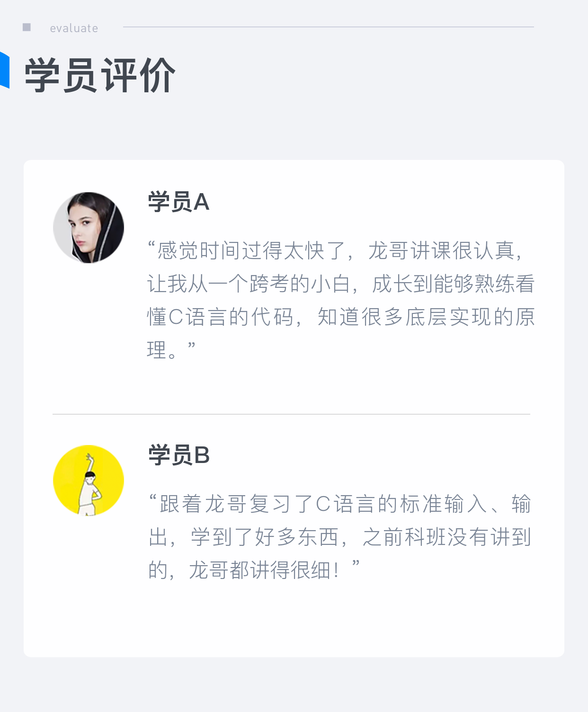Click the line starting 懂C语言的代码
Screen dimensions: 588x712
pyautogui.click(x=341, y=317)
